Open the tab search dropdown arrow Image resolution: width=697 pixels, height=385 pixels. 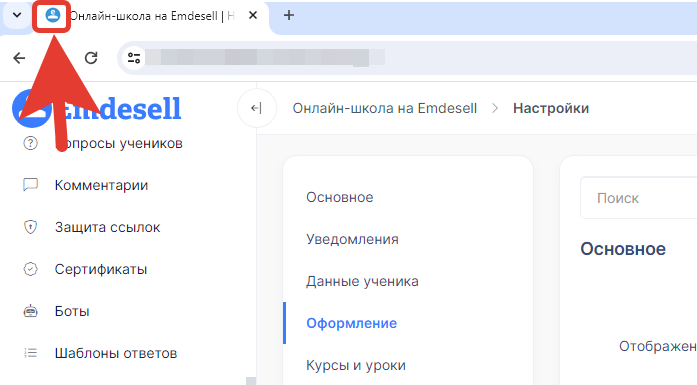tap(17, 16)
